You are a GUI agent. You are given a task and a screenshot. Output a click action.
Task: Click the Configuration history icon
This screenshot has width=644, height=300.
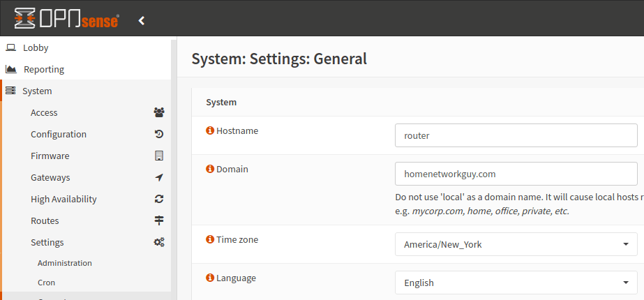pos(159,134)
